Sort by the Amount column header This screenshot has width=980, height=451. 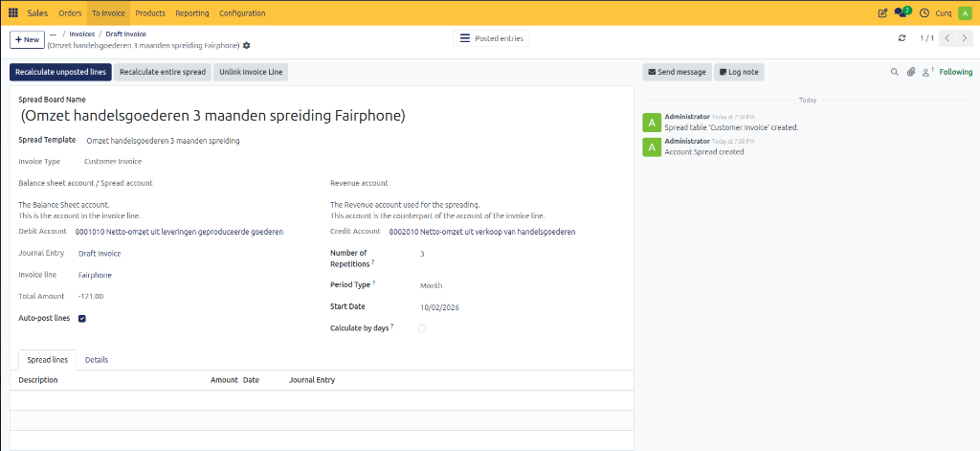click(224, 380)
